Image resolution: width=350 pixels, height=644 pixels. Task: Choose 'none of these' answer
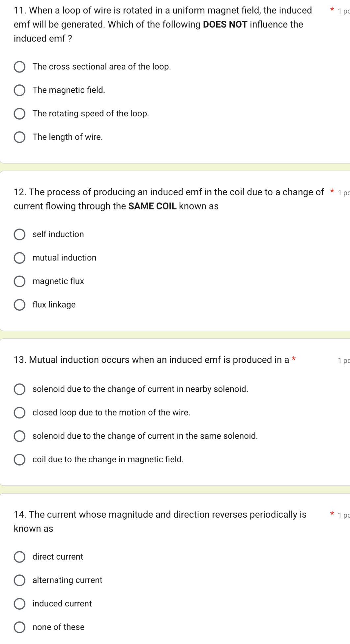click(x=19, y=627)
